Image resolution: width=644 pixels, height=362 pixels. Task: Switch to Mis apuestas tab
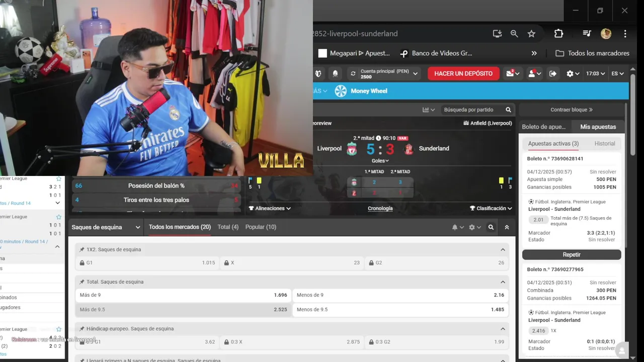[x=598, y=127]
